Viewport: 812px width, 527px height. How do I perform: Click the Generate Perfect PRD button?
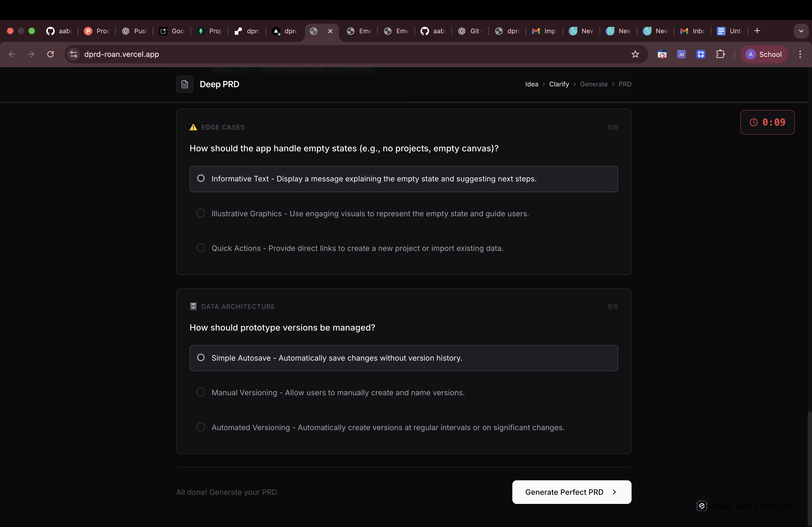[571, 492]
